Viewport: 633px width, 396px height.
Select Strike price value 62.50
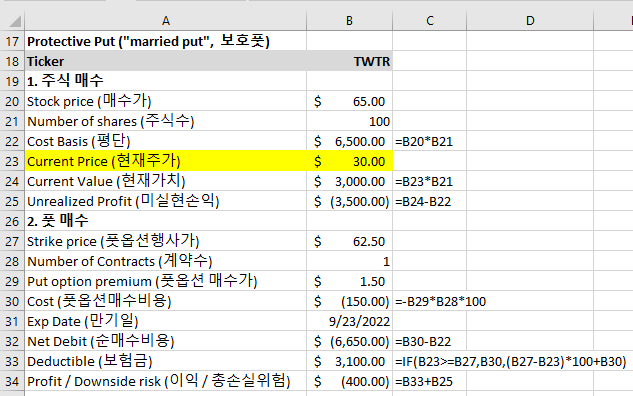coord(349,241)
